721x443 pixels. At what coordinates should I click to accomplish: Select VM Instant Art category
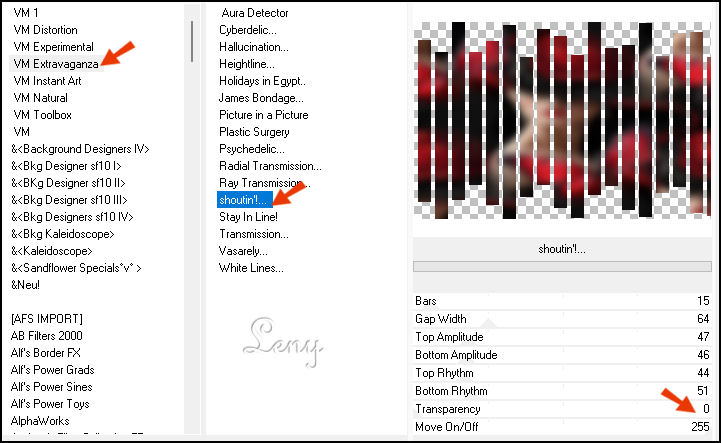47,81
